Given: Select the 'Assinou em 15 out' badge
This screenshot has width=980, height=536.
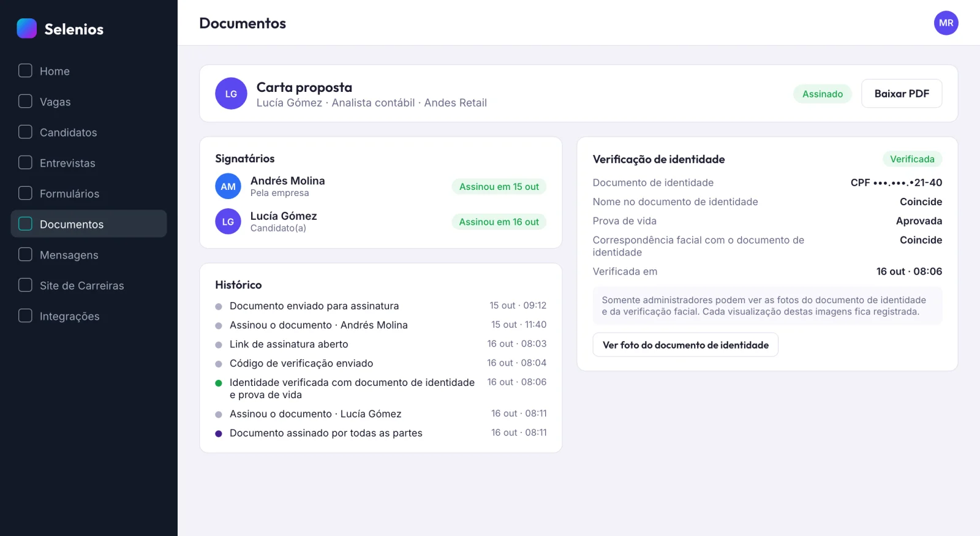Looking at the screenshot, I should tap(499, 187).
